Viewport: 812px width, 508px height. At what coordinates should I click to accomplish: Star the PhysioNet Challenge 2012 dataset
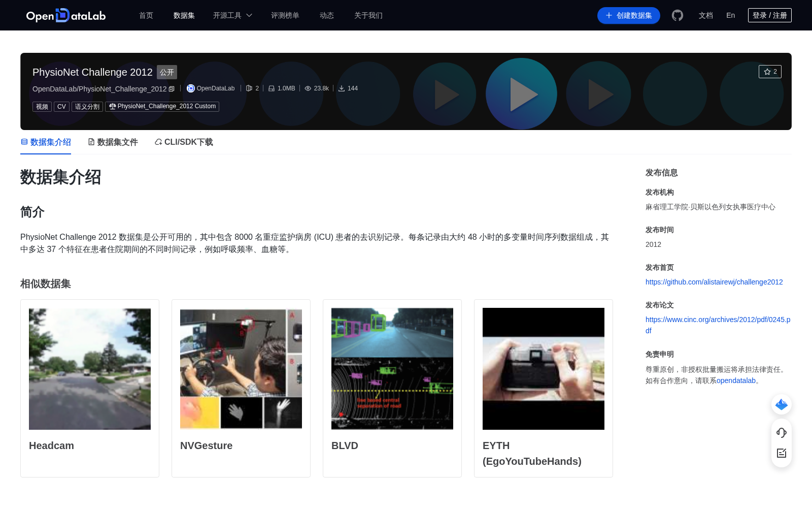click(770, 72)
